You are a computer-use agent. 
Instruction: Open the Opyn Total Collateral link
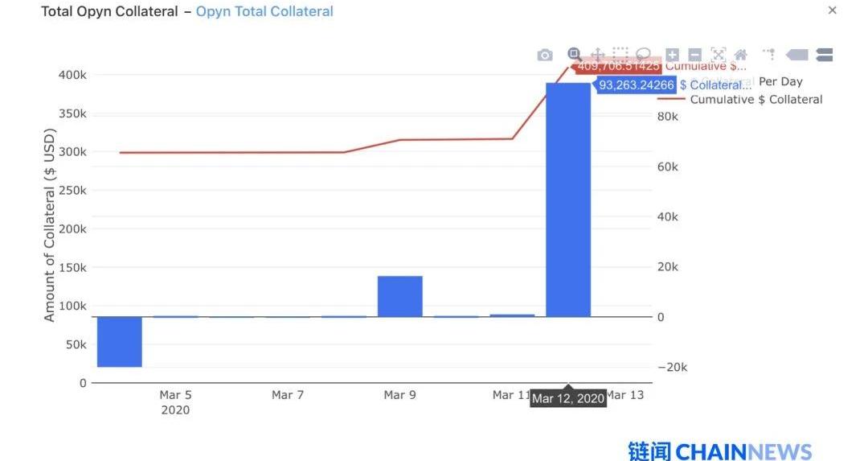click(264, 11)
